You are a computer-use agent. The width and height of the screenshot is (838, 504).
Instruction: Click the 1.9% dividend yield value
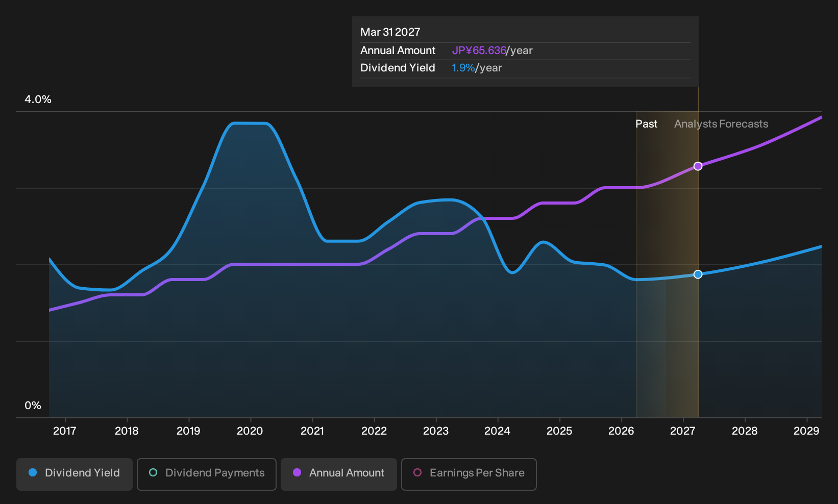[463, 68]
